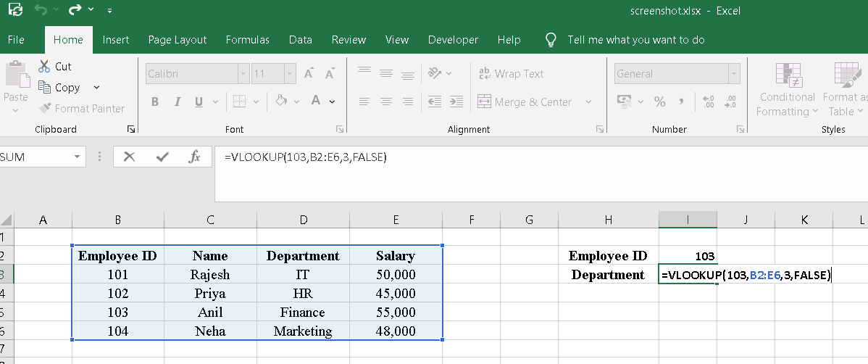Click the Copy button
868x364 pixels.
pos(59,88)
